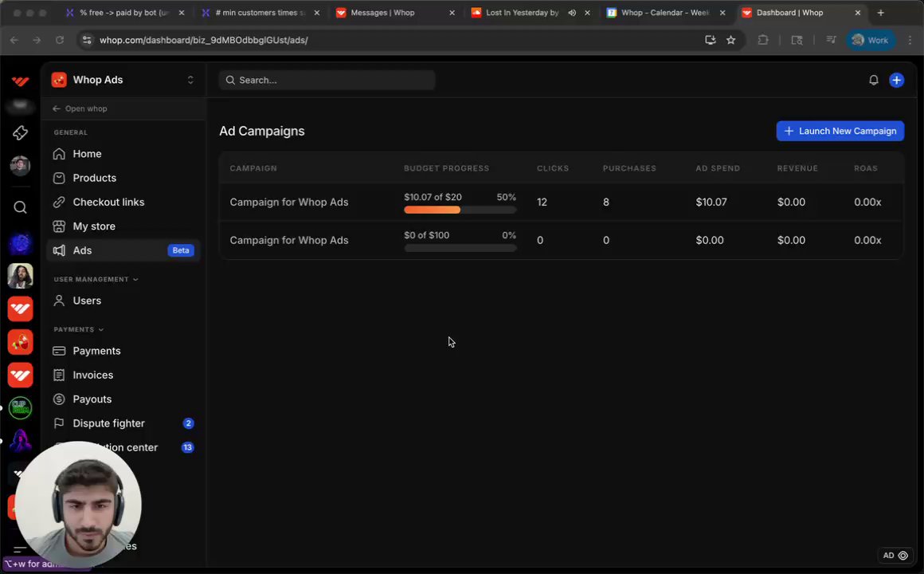Bookmark this page with star icon
The width and height of the screenshot is (924, 574).
(x=730, y=40)
